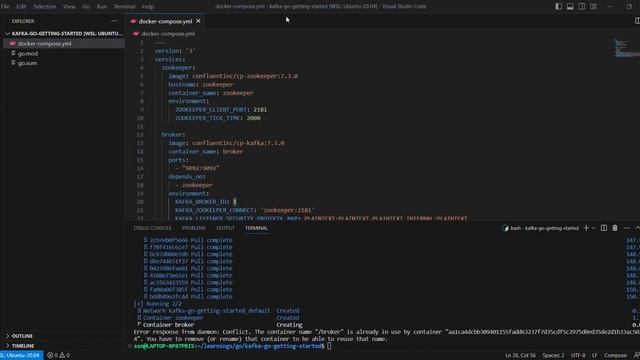
Task: Click the split editor icon beside the tabs
Action: coord(637,21)
